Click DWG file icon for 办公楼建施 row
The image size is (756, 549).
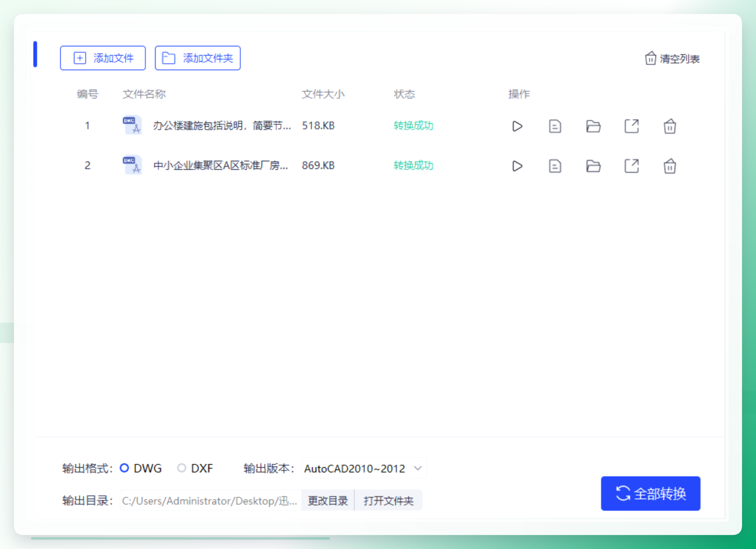(132, 126)
